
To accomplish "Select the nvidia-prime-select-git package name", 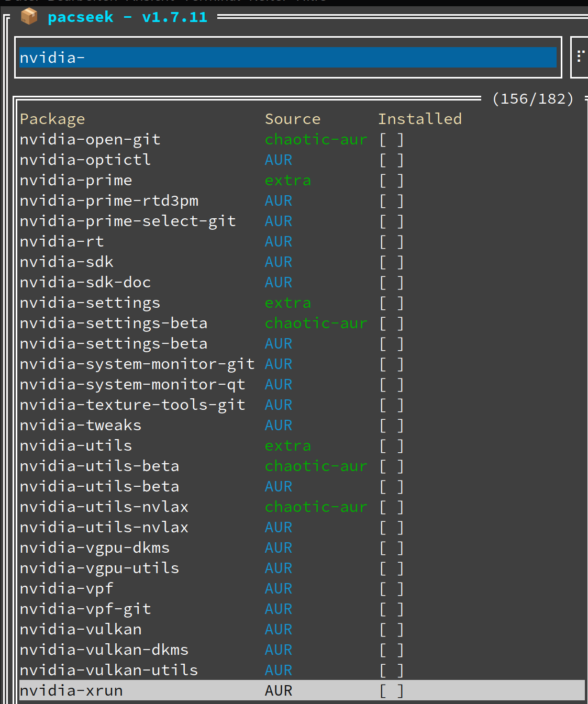I will pos(128,221).
